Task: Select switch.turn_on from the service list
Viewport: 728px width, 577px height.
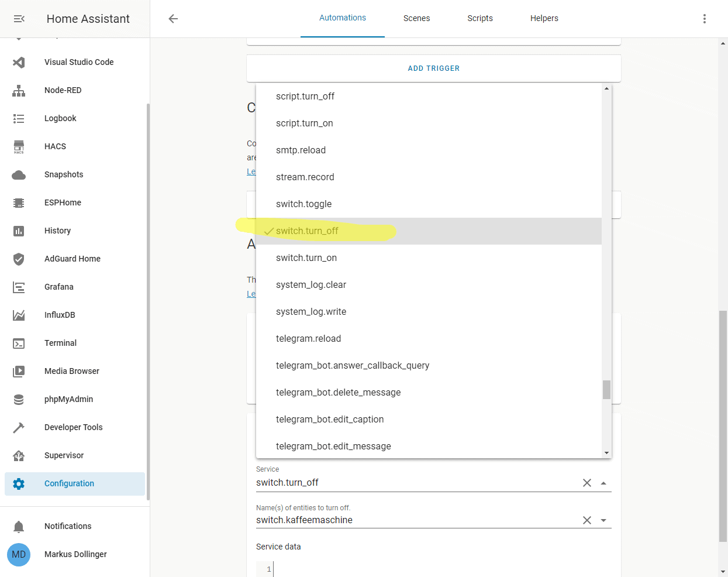Action: [x=306, y=257]
